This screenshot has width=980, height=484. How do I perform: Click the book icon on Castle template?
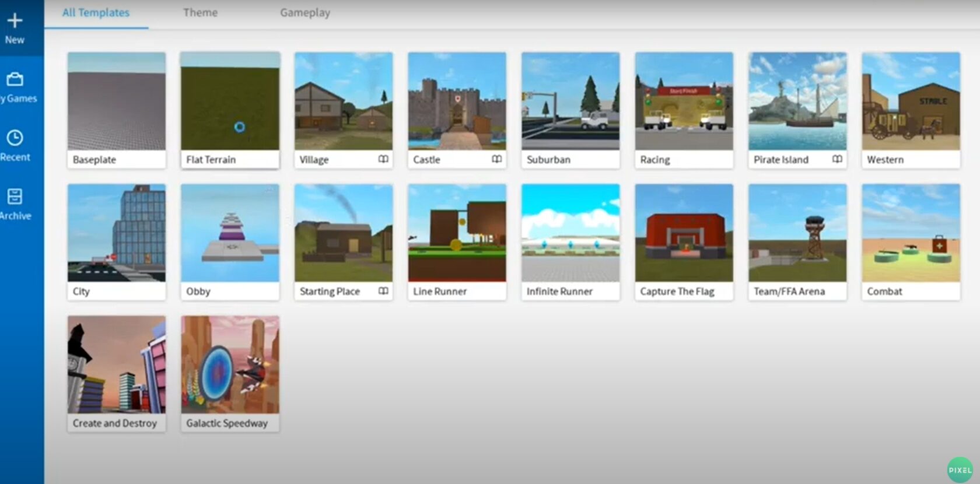(496, 159)
